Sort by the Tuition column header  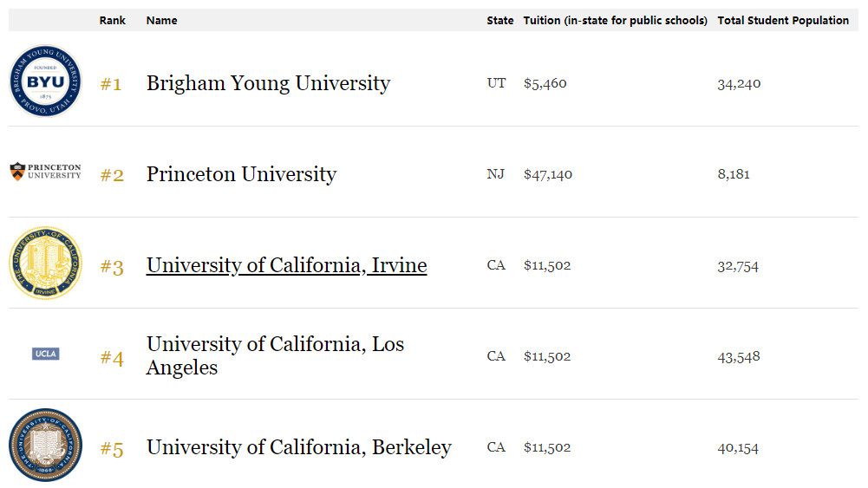616,21
